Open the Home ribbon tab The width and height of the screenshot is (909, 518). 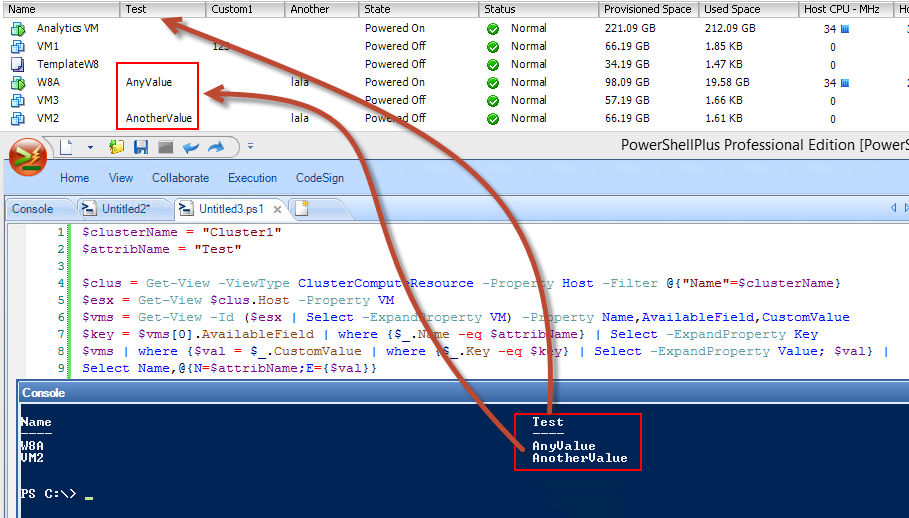(75, 178)
